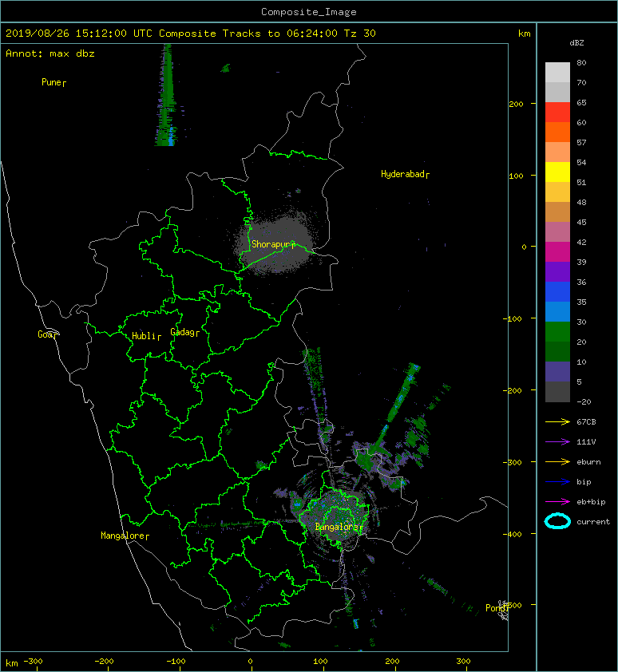Click the -20 value on the dBZ scale
Image resolution: width=618 pixels, height=672 pixels.
click(584, 402)
